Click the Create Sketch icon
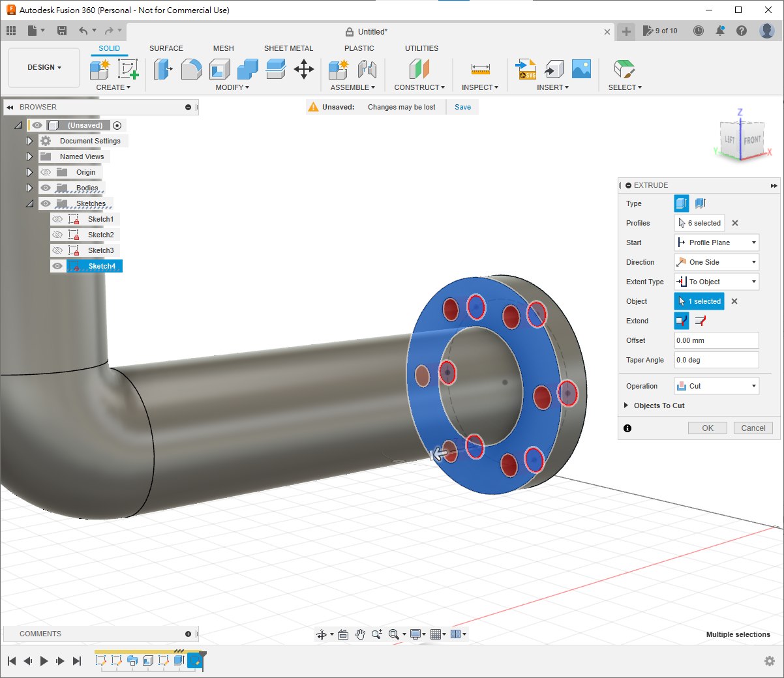The width and height of the screenshot is (784, 678). click(x=128, y=68)
